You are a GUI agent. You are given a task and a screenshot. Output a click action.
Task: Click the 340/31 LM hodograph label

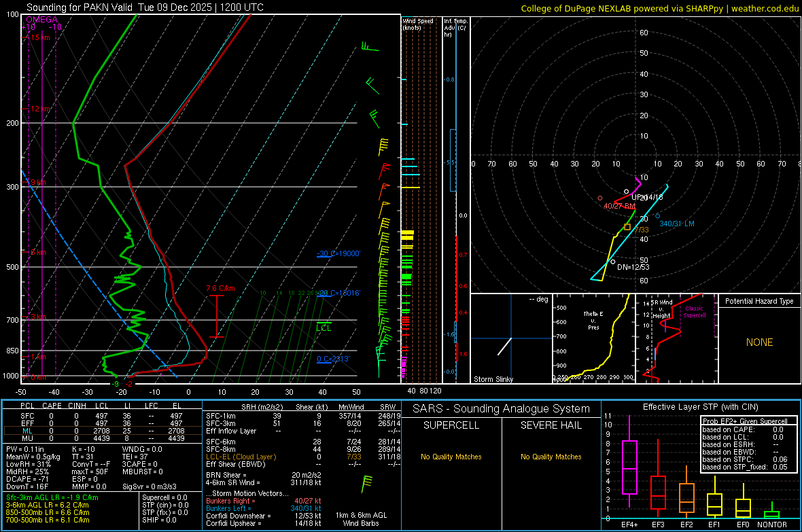(x=677, y=224)
